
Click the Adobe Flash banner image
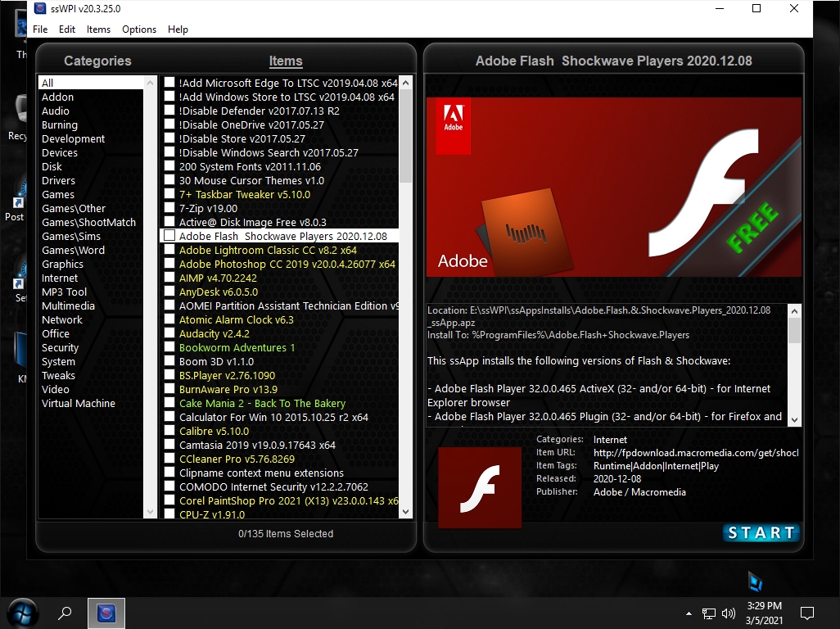tap(614, 187)
